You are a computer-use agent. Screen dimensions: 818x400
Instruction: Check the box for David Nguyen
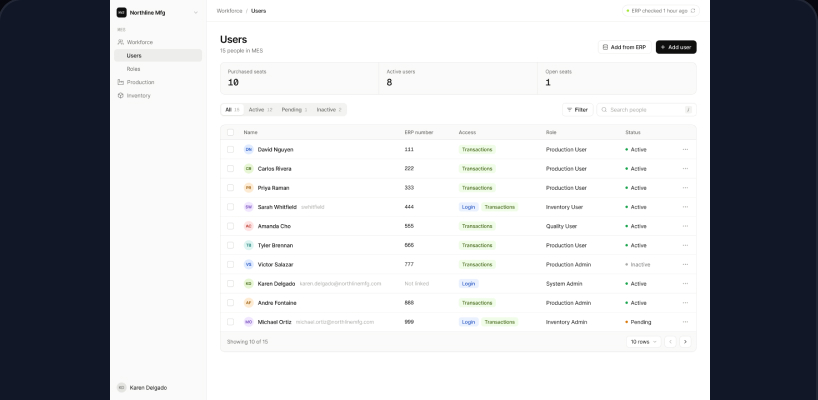(x=230, y=150)
